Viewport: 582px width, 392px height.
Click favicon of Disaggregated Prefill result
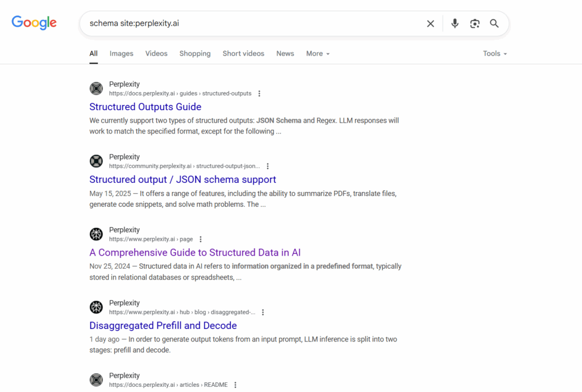click(96, 307)
